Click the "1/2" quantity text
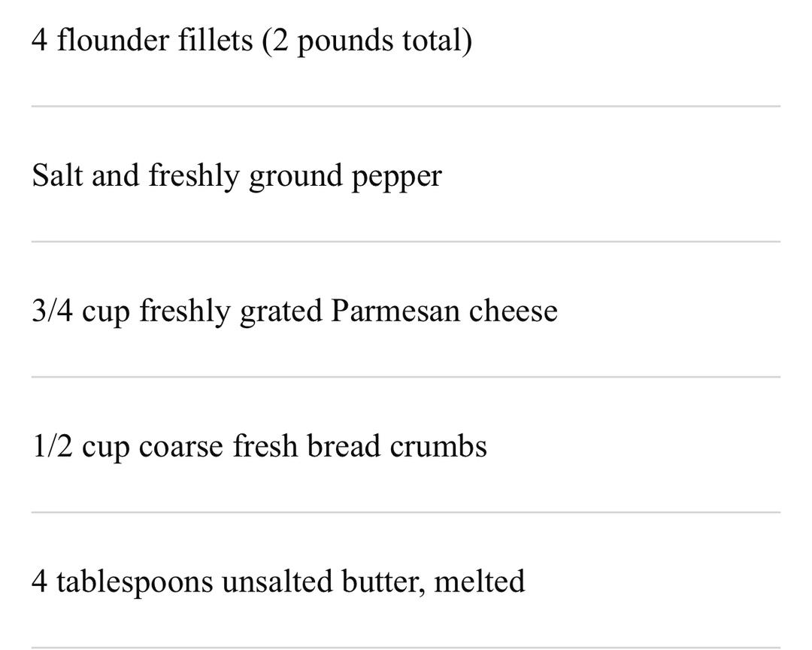Image resolution: width=812 pixels, height=650 pixels. point(53,446)
